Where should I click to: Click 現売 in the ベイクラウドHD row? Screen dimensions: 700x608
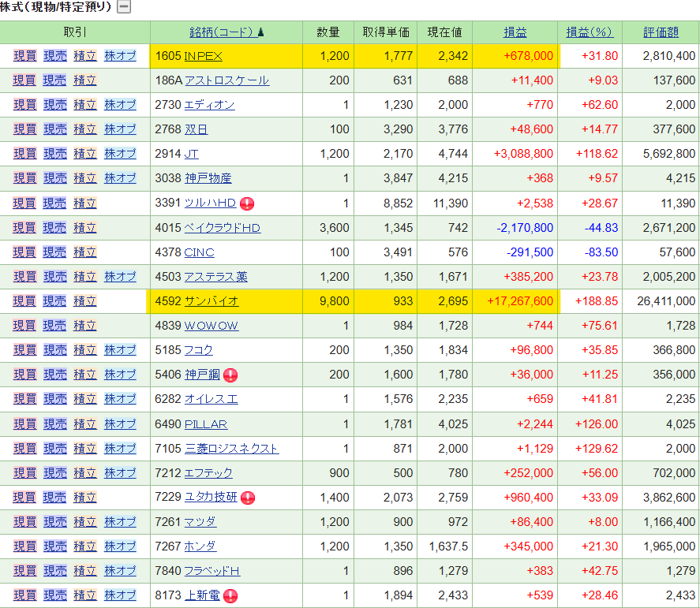point(54,228)
